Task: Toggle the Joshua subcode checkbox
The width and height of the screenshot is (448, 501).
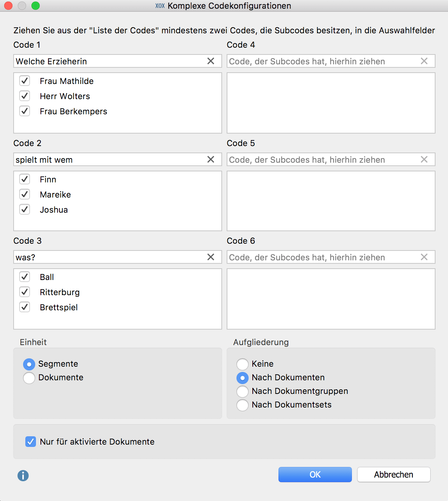Action: [x=25, y=209]
